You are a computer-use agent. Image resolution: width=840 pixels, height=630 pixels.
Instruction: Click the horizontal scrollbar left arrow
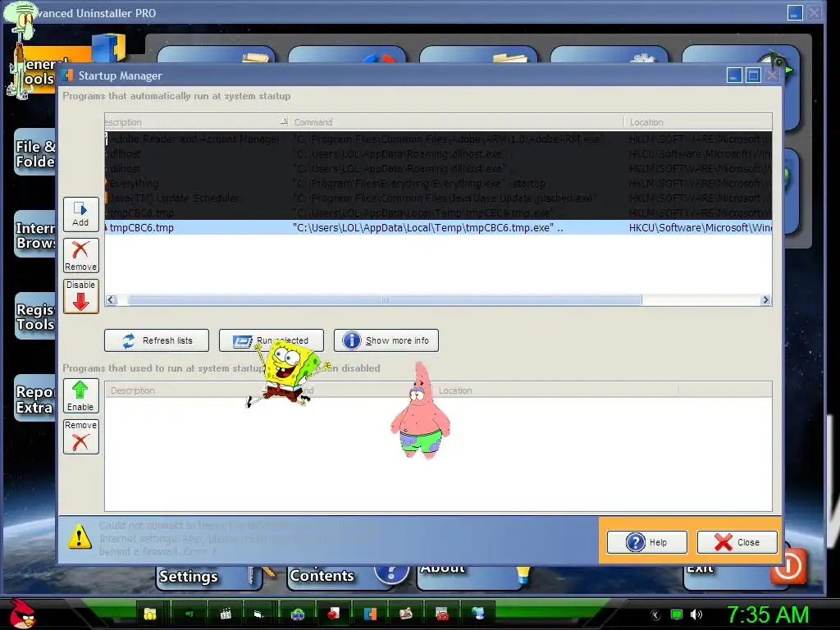point(111,300)
